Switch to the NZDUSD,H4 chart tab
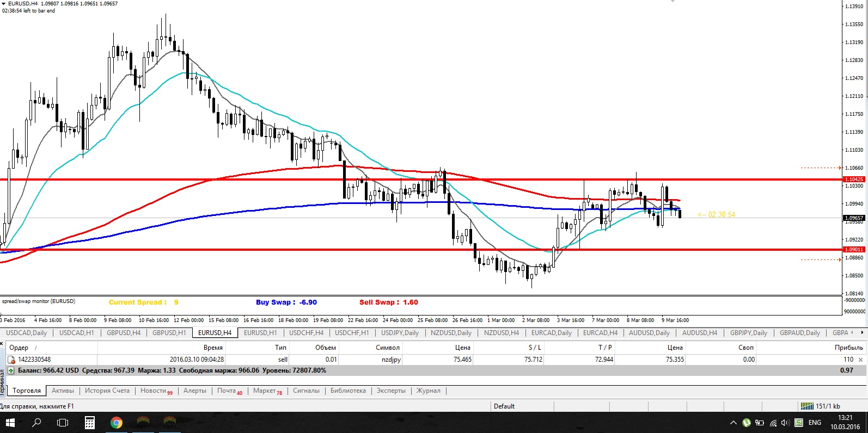Screen dimensions: 868x433 pos(502,333)
